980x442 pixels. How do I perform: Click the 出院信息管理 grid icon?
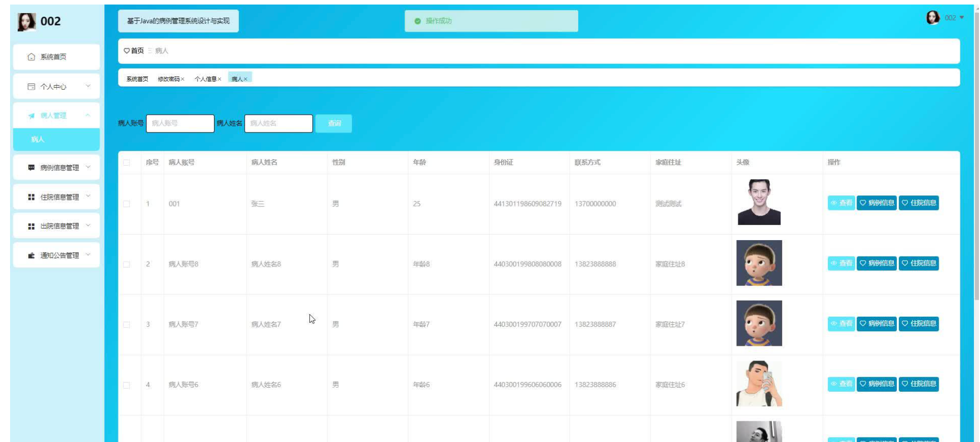tap(31, 226)
